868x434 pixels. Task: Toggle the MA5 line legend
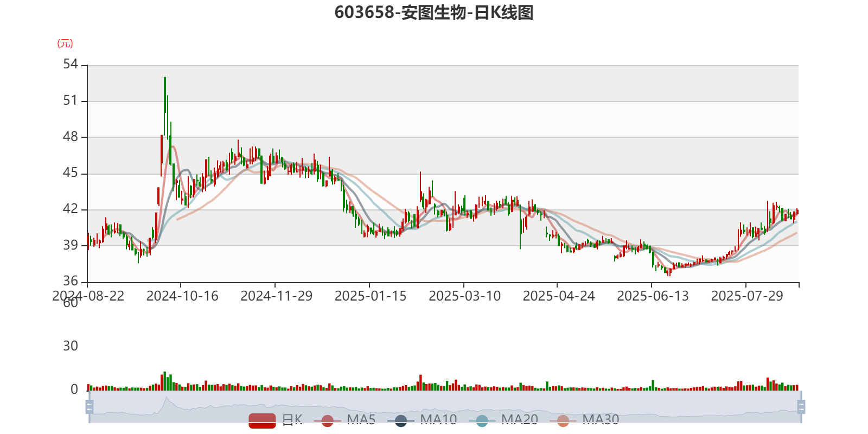pos(344,420)
